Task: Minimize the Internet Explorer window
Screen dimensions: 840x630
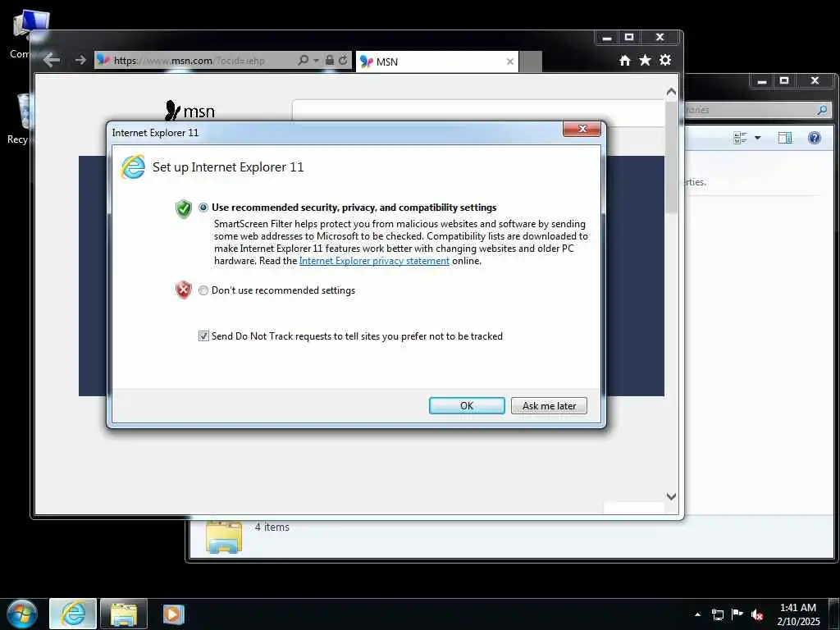Action: pyautogui.click(x=606, y=38)
